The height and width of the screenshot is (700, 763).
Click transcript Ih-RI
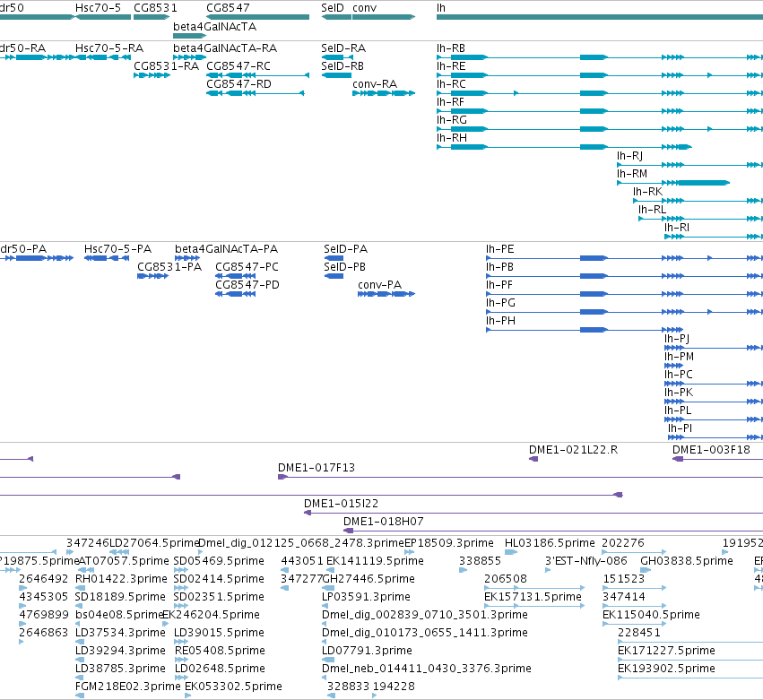[677, 229]
